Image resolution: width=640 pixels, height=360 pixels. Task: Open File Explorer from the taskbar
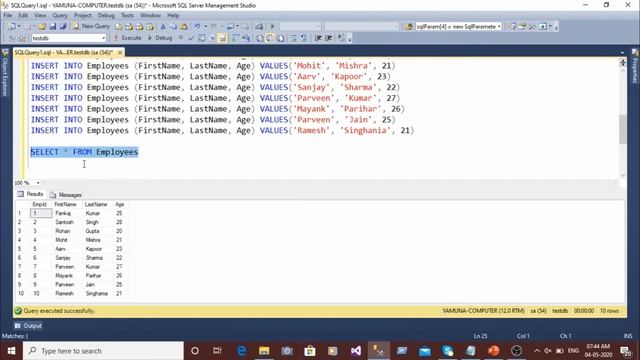coord(264,351)
